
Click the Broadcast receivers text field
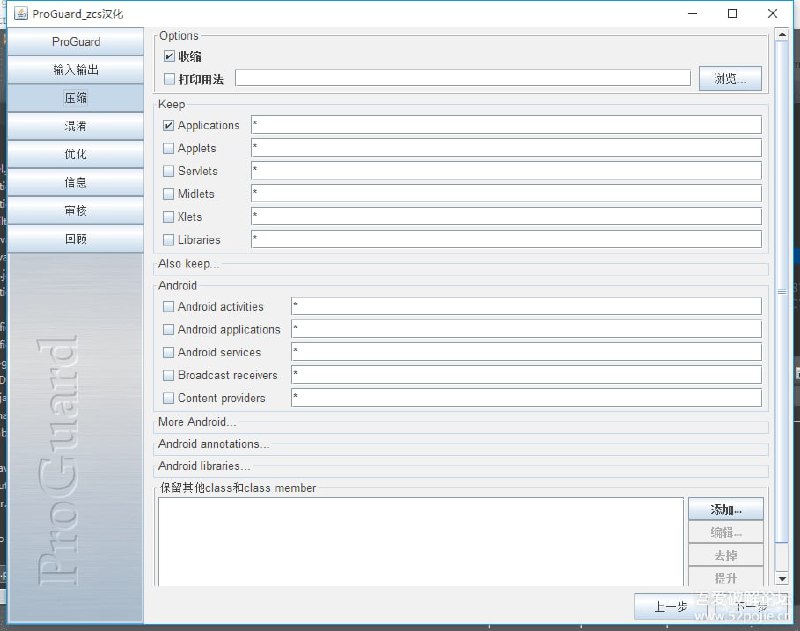527,375
